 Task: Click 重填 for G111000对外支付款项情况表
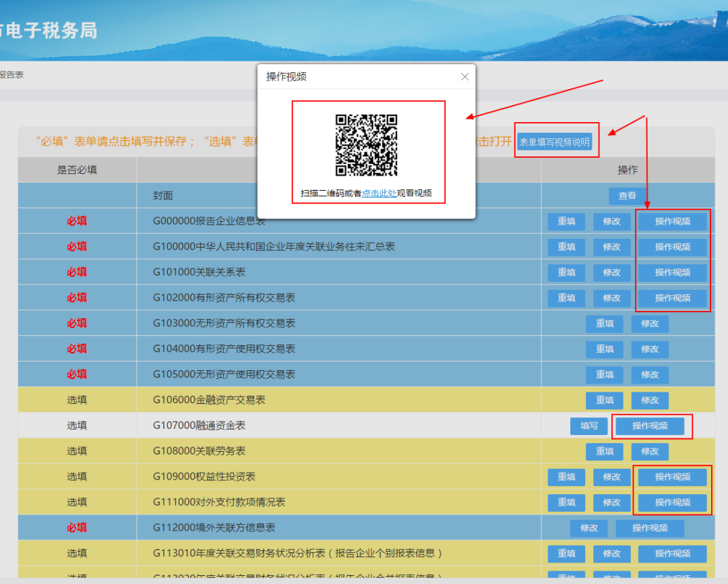(x=566, y=502)
